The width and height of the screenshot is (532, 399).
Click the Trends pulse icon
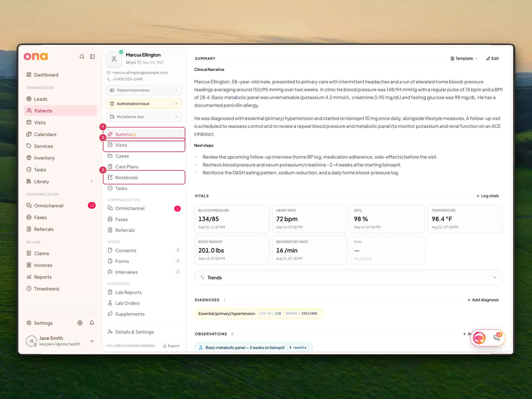202,277
